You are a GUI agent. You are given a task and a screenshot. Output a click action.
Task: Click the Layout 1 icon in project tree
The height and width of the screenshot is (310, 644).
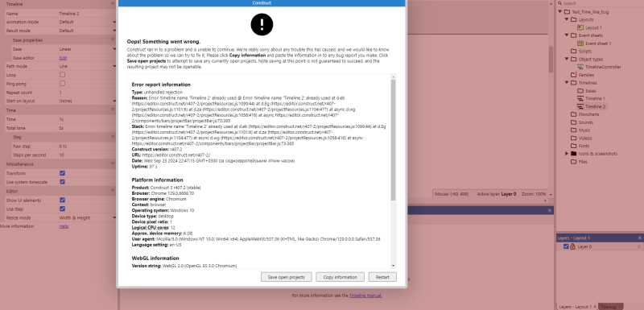pyautogui.click(x=580, y=27)
